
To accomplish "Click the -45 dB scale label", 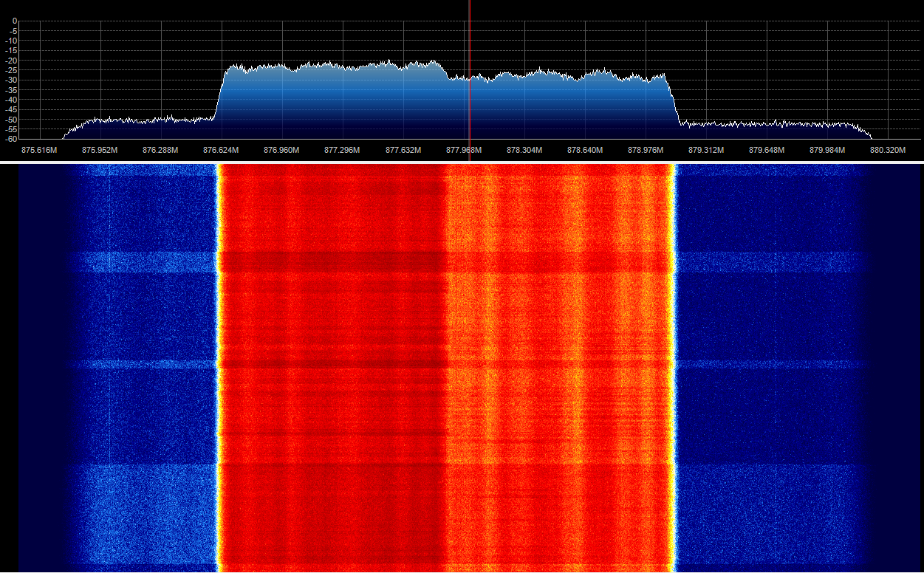I will pos(11,109).
